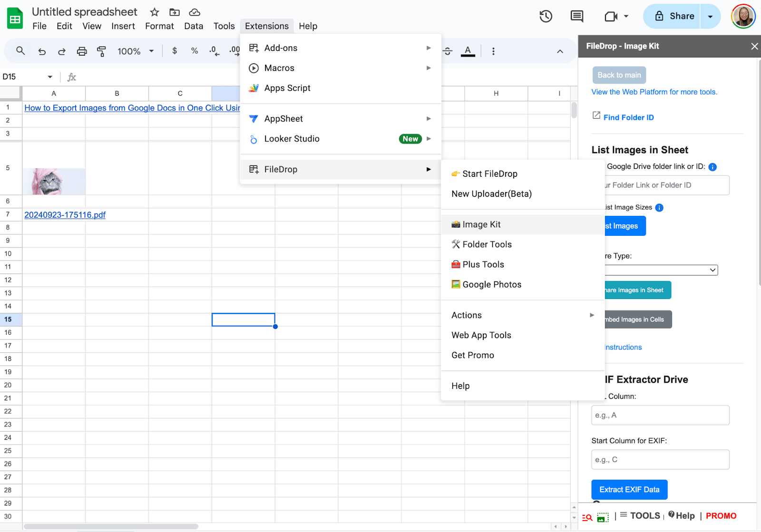Click the cat image thumbnail in row 5
Screen dimensions: 761x532
(54, 182)
